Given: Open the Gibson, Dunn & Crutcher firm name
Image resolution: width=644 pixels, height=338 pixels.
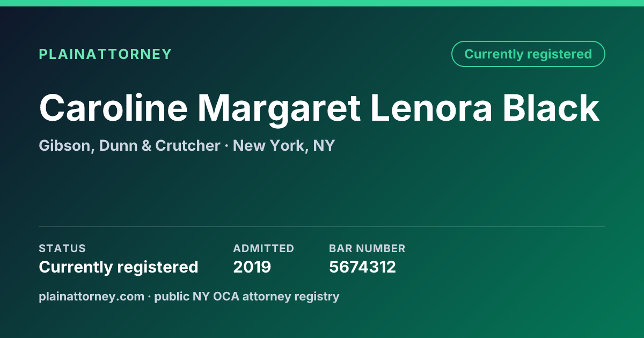Looking at the screenshot, I should (x=129, y=146).
